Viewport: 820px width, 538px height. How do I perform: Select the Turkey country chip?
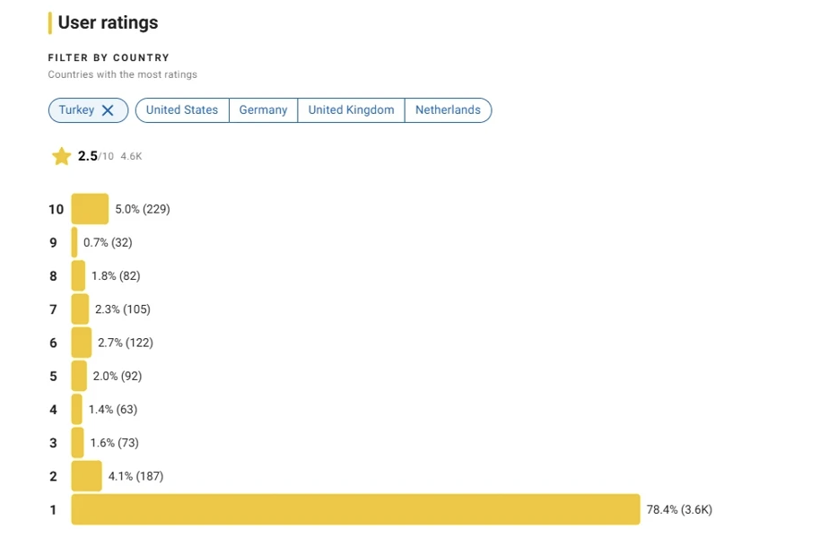click(88, 110)
